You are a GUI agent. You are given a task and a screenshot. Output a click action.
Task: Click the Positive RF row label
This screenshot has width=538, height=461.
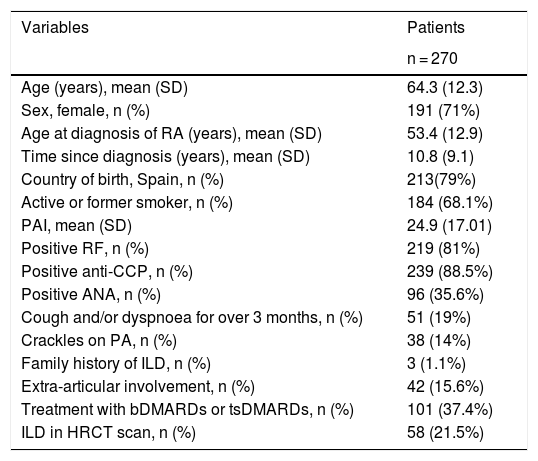tap(85, 249)
